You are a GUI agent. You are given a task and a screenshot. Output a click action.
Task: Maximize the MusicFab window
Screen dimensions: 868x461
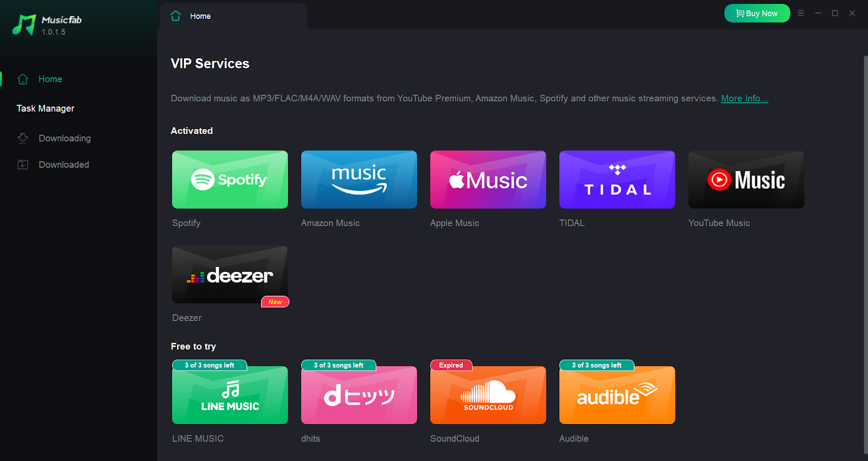tap(835, 13)
